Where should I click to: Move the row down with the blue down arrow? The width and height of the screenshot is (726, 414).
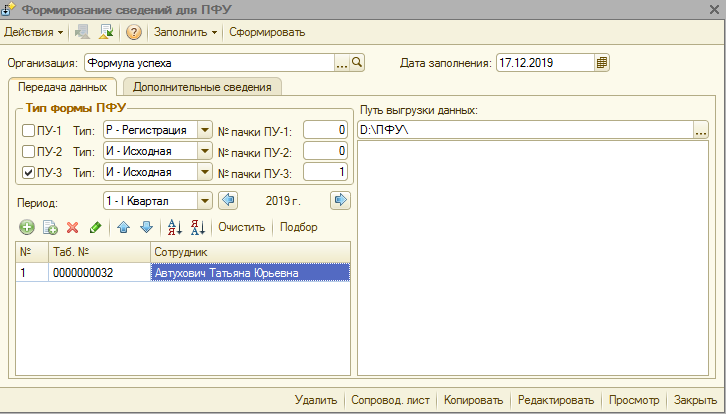click(x=146, y=227)
